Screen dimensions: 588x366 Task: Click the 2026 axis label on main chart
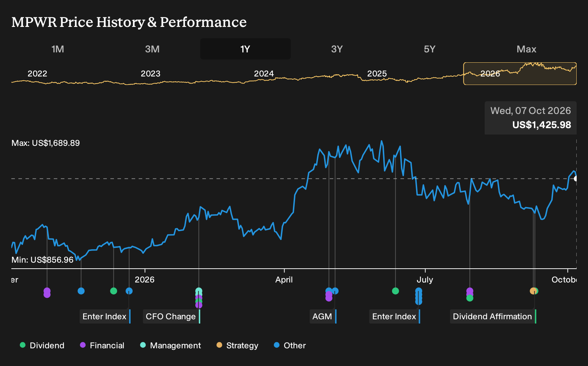pyautogui.click(x=145, y=280)
